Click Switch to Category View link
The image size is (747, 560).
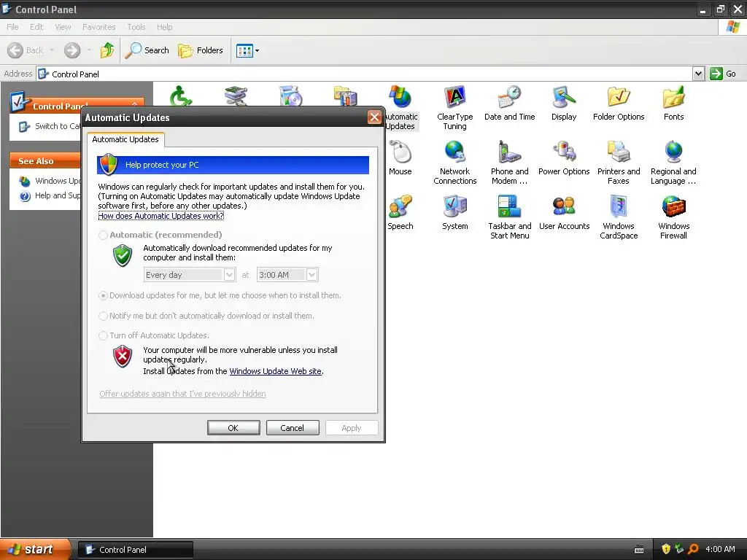pos(50,126)
